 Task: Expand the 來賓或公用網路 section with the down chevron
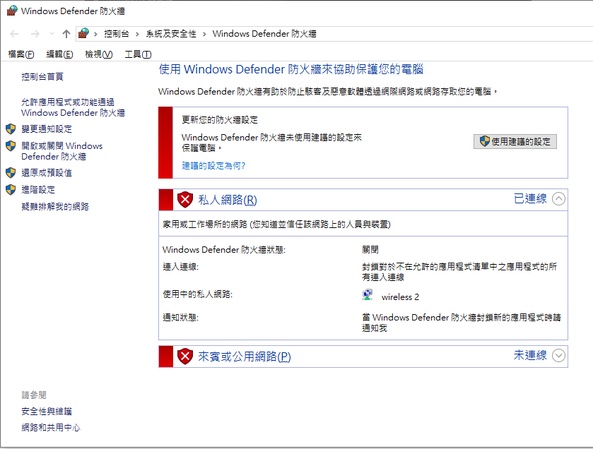(x=559, y=355)
